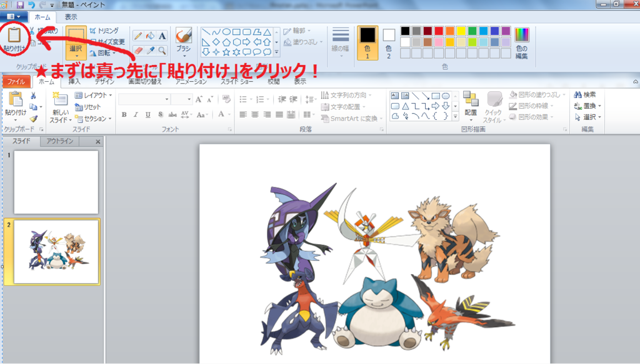Pick the right arrow shape in Paint shapes

246,42
